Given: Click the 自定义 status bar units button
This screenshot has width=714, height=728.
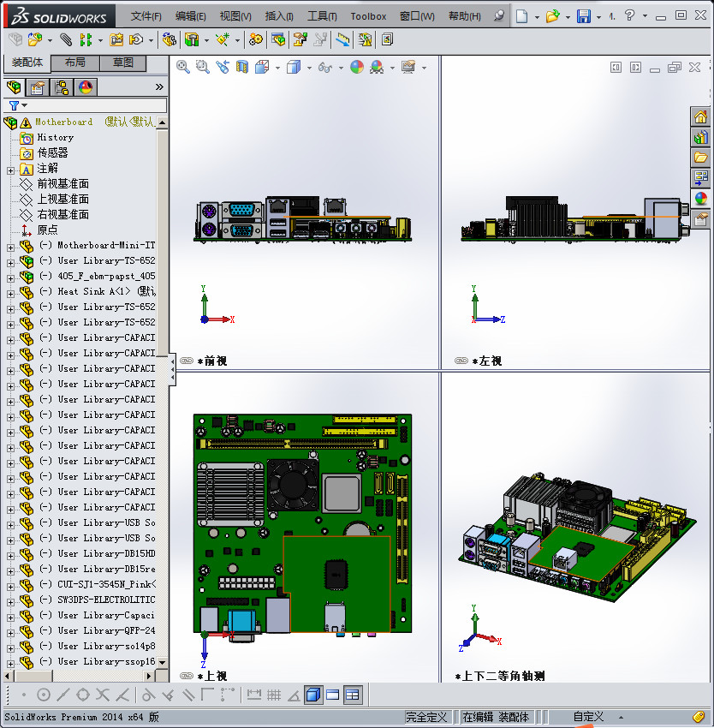Looking at the screenshot, I should [x=588, y=717].
